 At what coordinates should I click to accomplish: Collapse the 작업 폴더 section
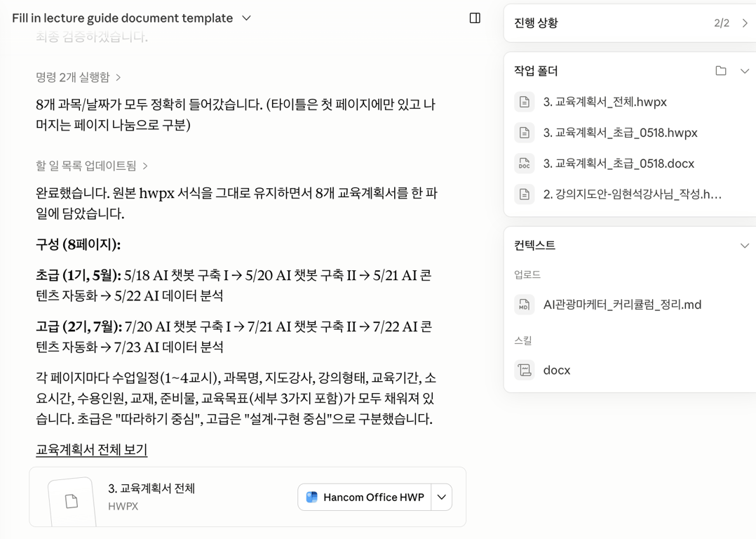(x=745, y=71)
